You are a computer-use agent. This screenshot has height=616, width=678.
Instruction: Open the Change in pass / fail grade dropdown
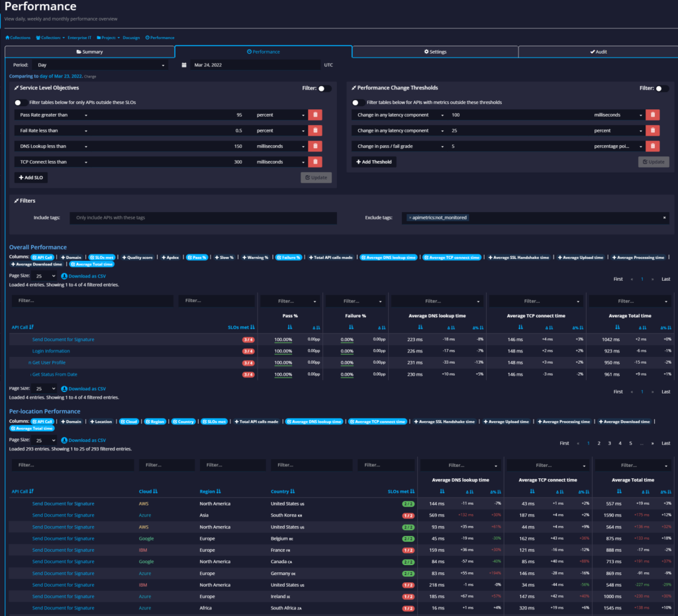coord(399,146)
